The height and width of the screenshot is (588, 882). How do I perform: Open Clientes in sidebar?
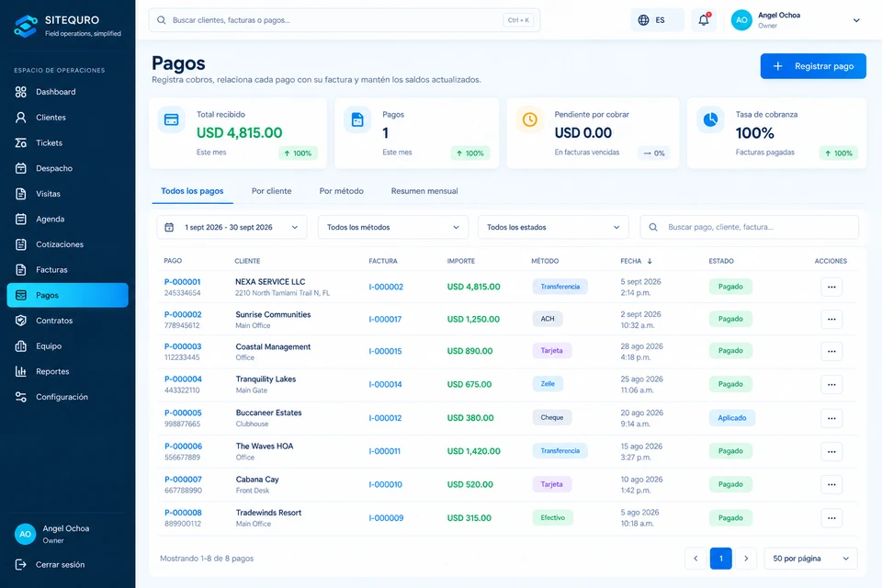click(67, 117)
